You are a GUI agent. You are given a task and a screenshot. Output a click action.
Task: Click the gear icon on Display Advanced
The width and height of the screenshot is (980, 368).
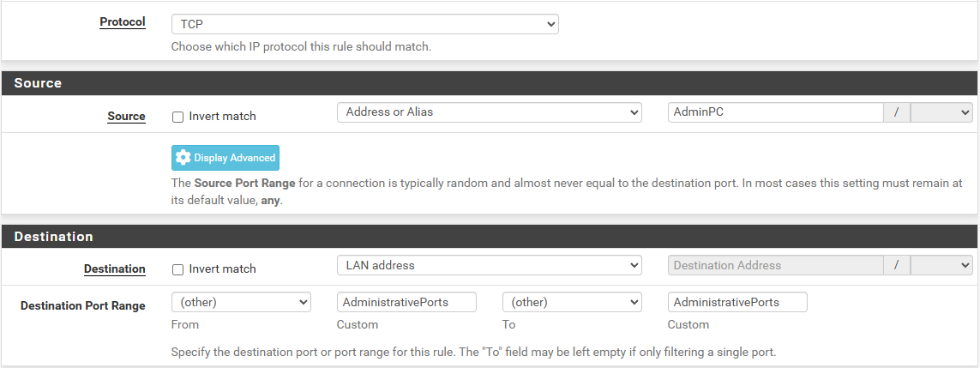tap(183, 158)
